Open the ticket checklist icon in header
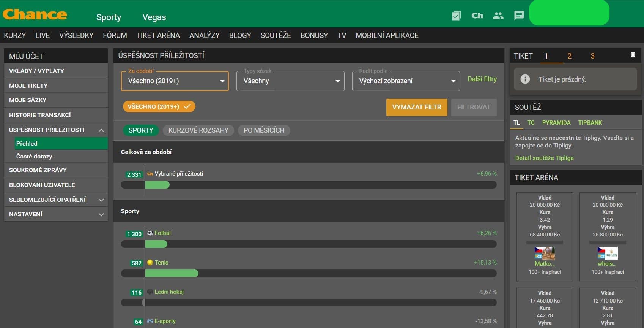644x328 pixels. (456, 16)
